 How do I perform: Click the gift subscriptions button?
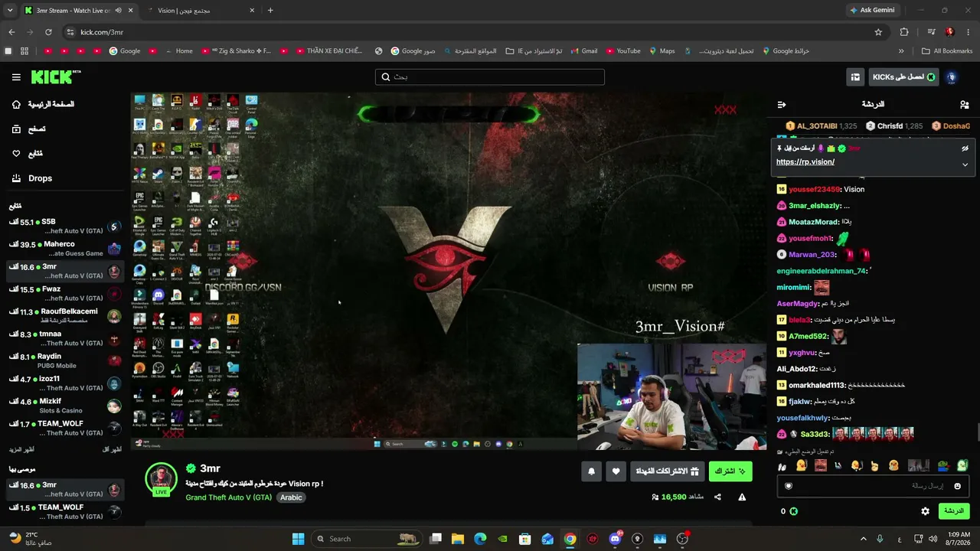(x=668, y=471)
